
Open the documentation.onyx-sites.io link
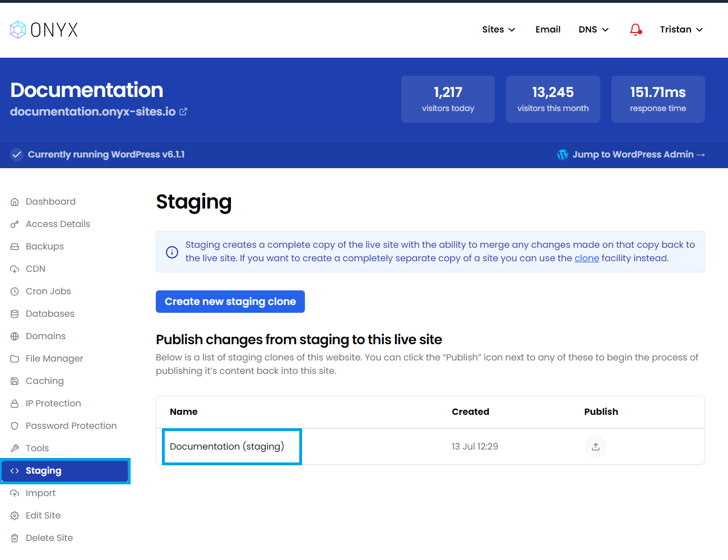pos(93,112)
